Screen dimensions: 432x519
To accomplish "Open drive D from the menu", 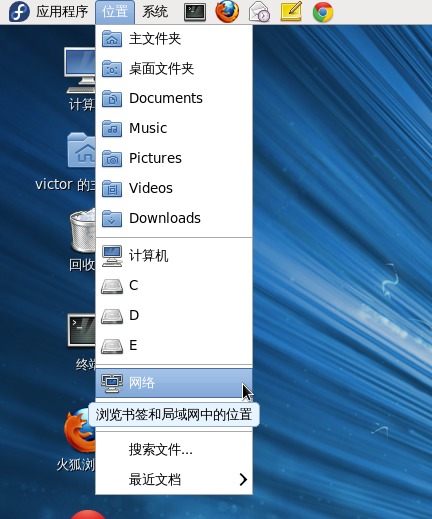I will [174, 315].
